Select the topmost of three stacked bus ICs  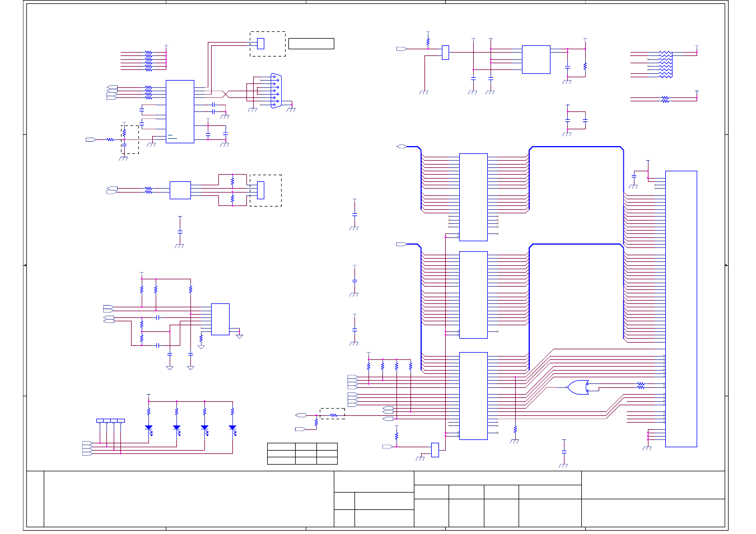[x=473, y=197]
